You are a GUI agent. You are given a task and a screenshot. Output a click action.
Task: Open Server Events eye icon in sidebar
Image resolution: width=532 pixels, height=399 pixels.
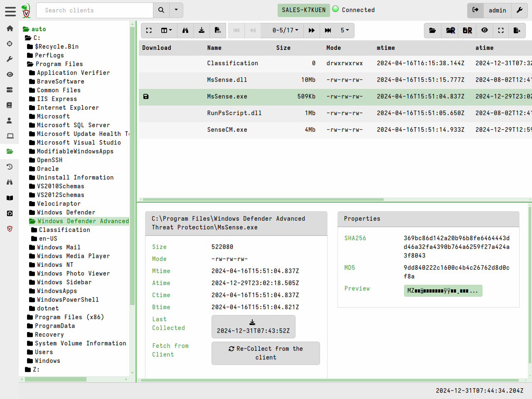point(10,74)
